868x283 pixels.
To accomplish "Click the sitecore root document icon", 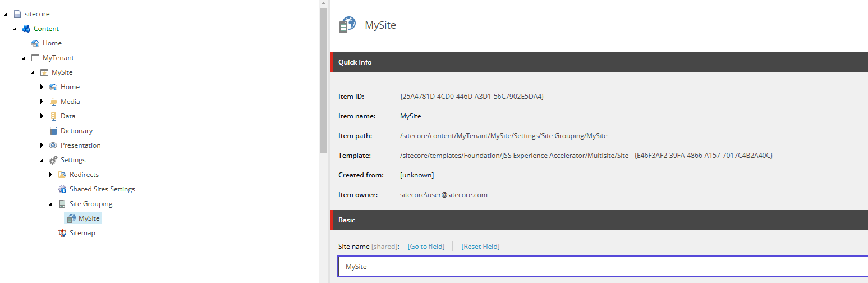I will click(x=17, y=13).
